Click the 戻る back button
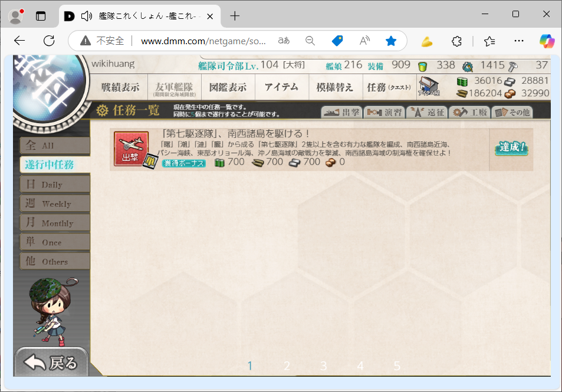Image resolution: width=562 pixels, height=392 pixels. coord(51,362)
